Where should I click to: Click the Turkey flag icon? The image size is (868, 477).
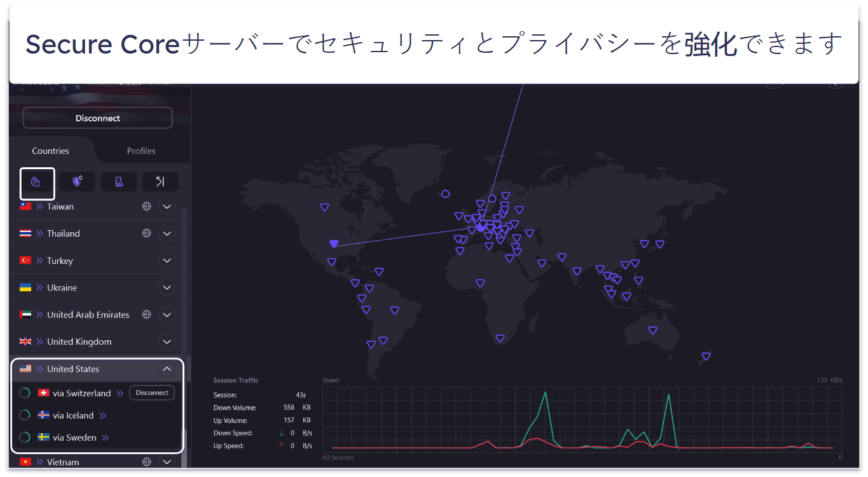point(25,261)
